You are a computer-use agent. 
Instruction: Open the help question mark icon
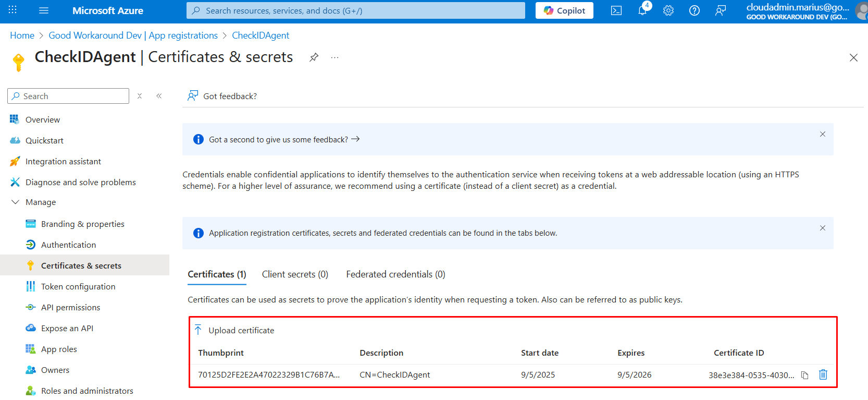pos(695,10)
